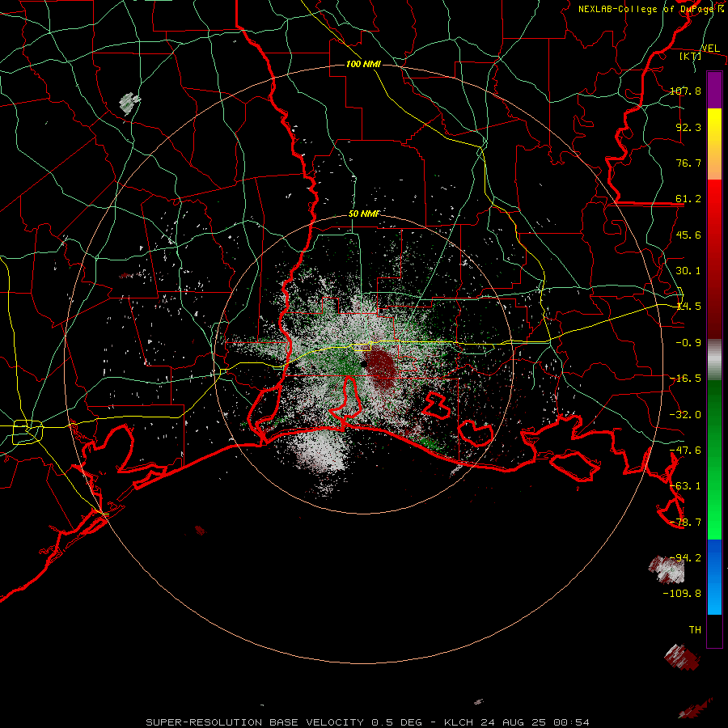This screenshot has width=728, height=728.
Task: Pick the blue segment of the color bar
Action: click(x=714, y=577)
